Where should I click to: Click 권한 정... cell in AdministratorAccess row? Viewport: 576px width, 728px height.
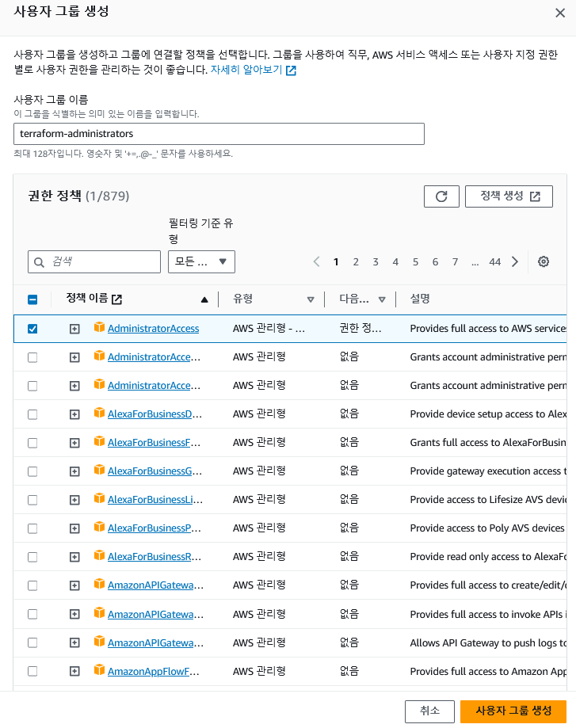[360, 328]
